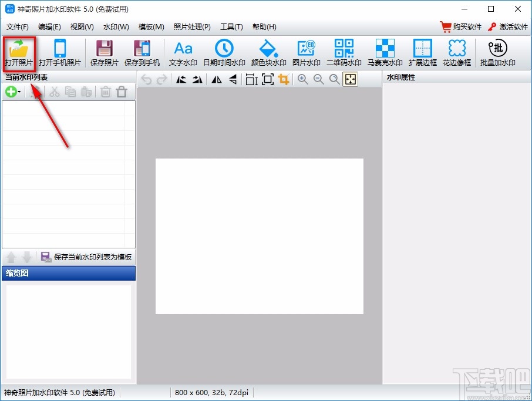Screen dimensions: 532x401
Task: Open the 工具(T) menu
Action: click(x=231, y=27)
